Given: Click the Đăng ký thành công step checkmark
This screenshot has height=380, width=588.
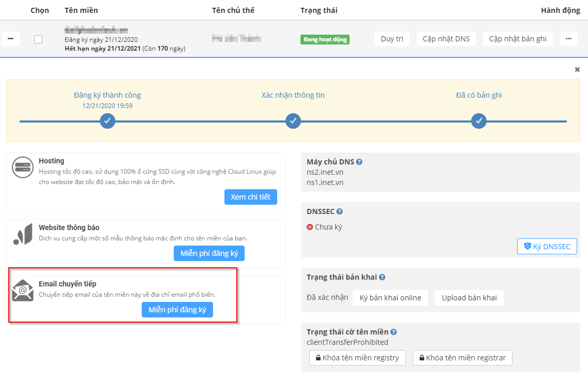Looking at the screenshot, I should point(108,121).
